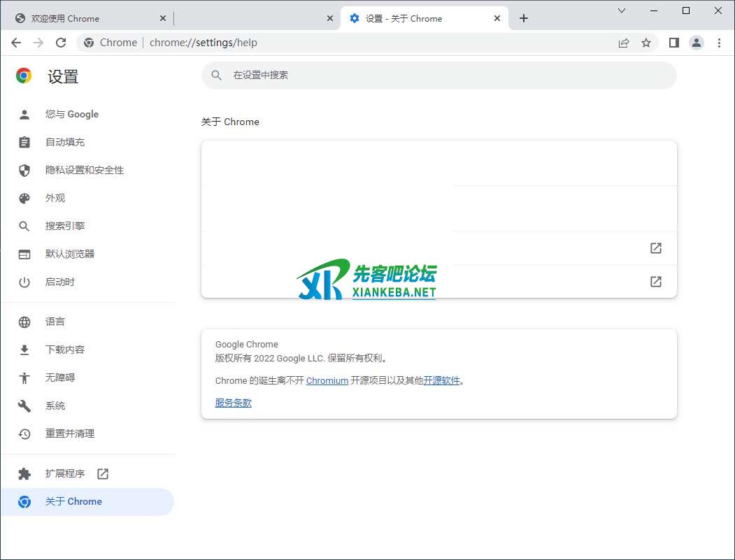Click the upper external link icon in card
Viewport: 735px width, 560px height.
tap(655, 248)
